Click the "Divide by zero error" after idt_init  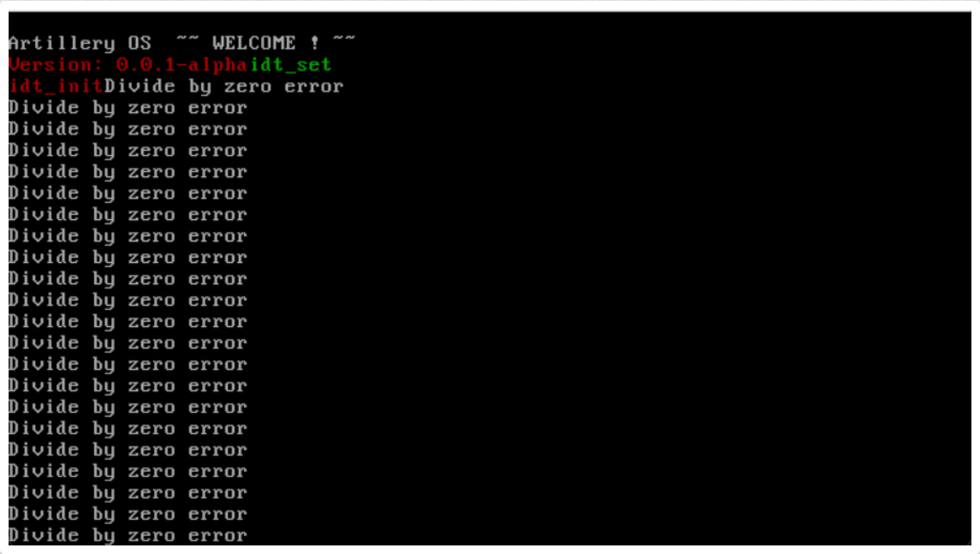(x=224, y=86)
